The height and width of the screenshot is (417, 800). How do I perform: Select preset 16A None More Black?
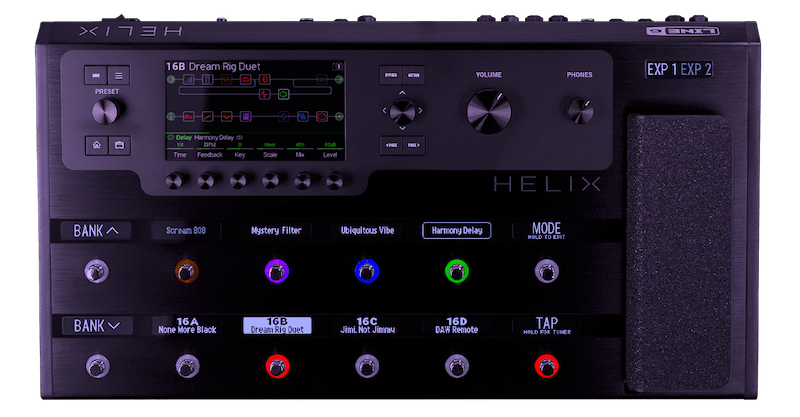point(187,326)
